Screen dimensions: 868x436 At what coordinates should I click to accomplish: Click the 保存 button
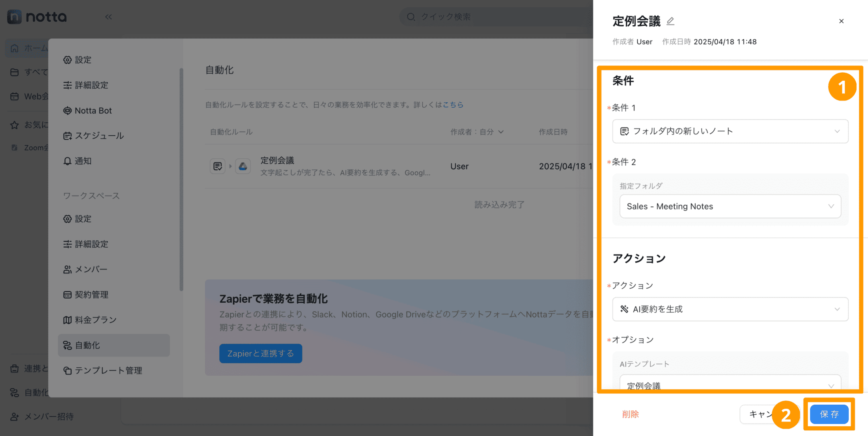(829, 414)
